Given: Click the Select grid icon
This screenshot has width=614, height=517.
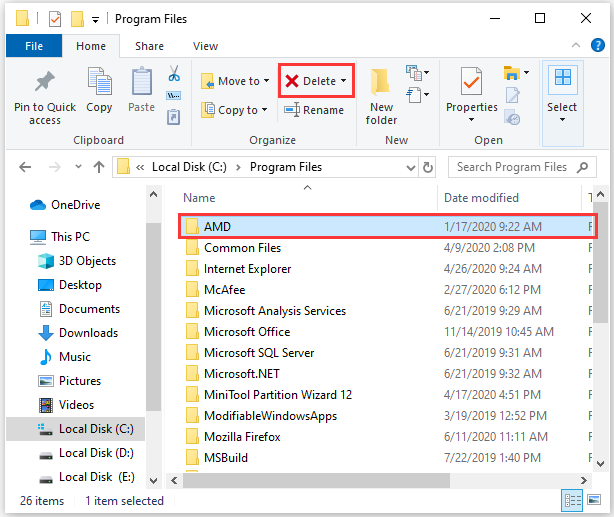Looking at the screenshot, I should tap(563, 78).
